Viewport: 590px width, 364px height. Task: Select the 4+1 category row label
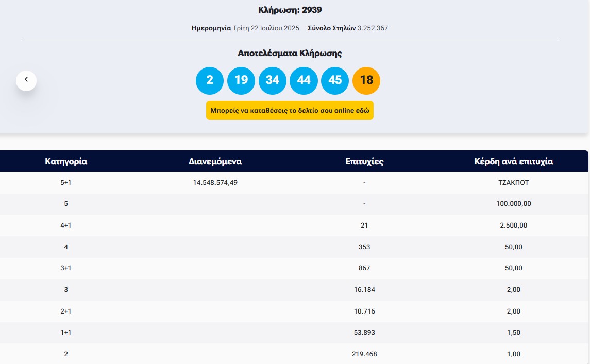coord(66,226)
